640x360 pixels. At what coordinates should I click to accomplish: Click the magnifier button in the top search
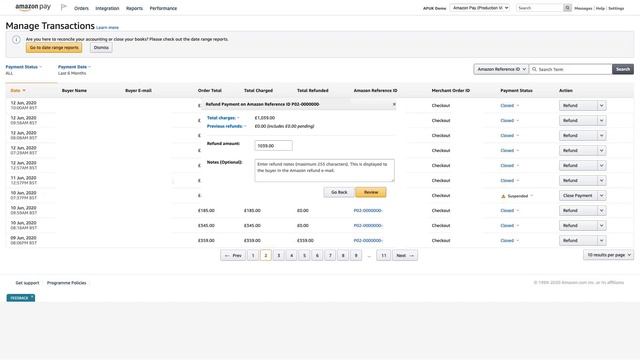567,8
